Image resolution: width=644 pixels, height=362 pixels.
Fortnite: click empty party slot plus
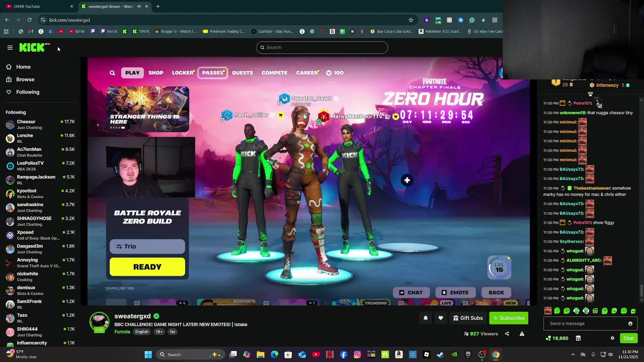pyautogui.click(x=407, y=180)
